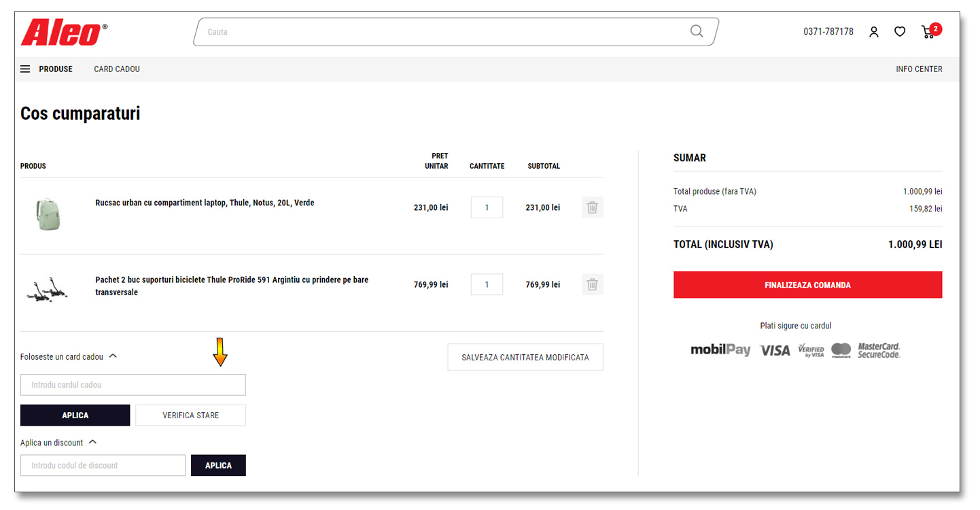Open the shopping cart icon
The image size is (980, 510).
(x=928, y=32)
